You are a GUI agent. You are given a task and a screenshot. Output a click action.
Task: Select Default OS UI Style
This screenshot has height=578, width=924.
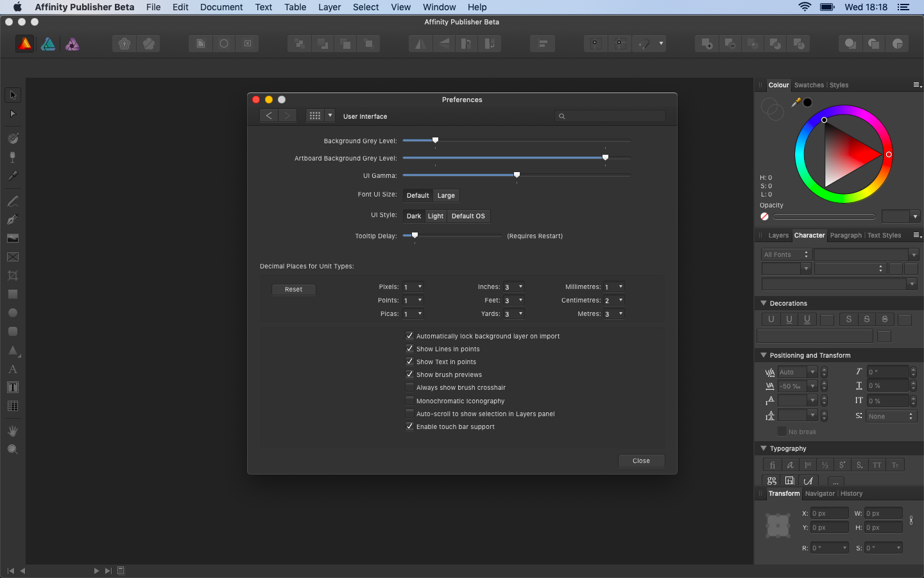click(468, 216)
